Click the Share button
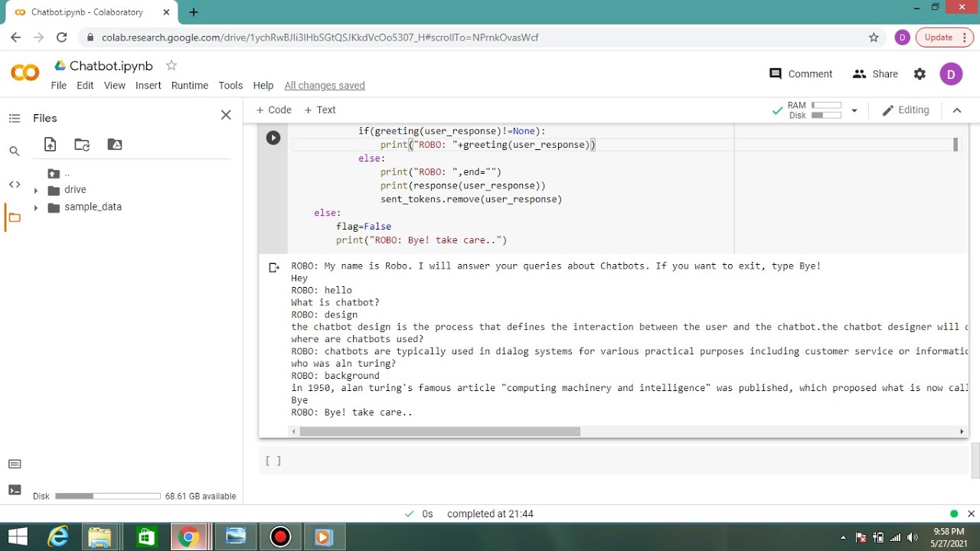The height and width of the screenshot is (551, 980). (875, 74)
